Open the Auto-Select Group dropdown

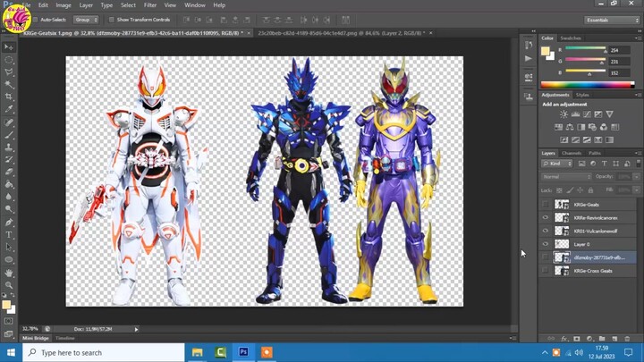86,20
